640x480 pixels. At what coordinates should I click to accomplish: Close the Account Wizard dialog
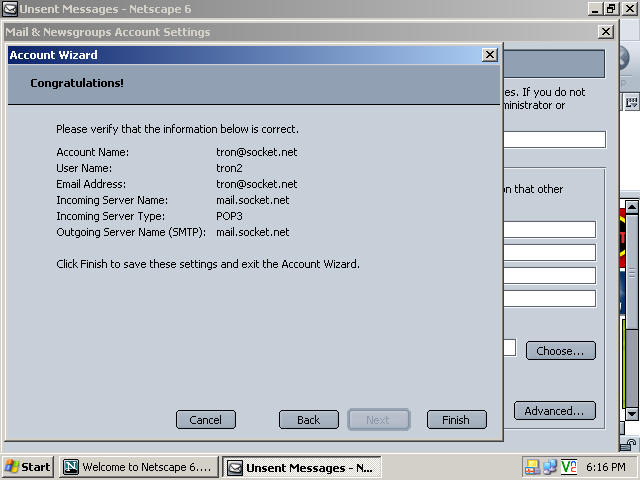click(x=489, y=55)
